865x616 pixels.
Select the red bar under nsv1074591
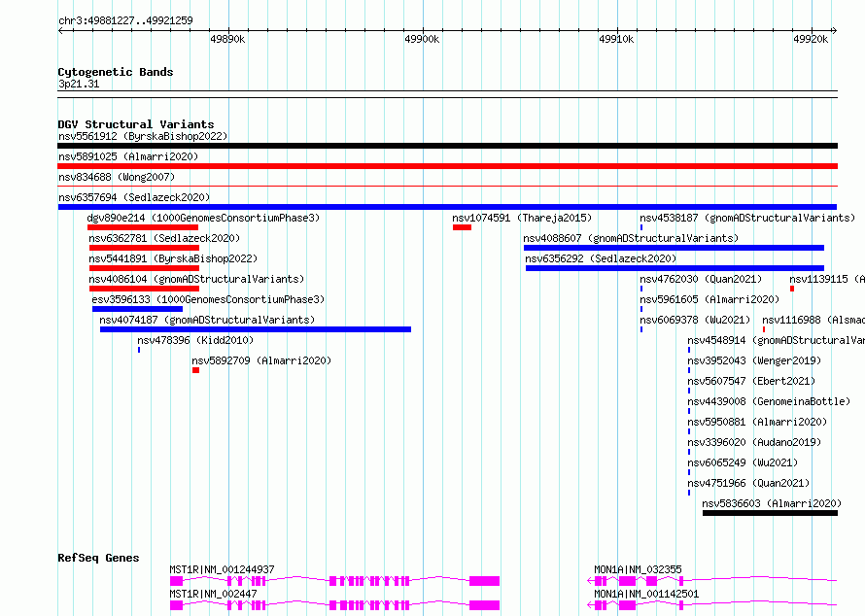click(463, 227)
